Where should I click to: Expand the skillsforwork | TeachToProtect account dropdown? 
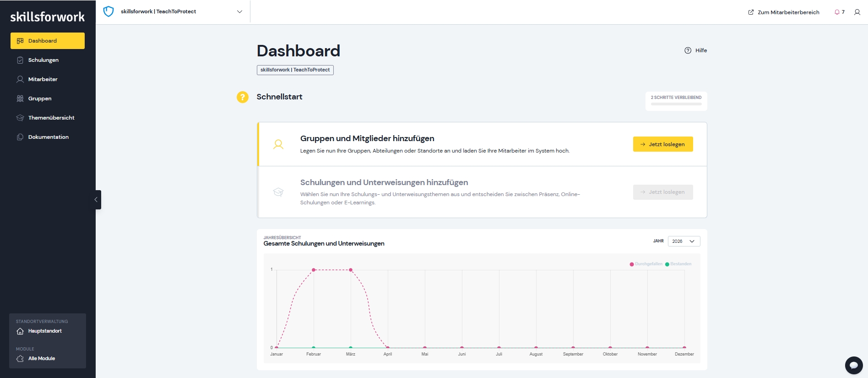pyautogui.click(x=239, y=12)
